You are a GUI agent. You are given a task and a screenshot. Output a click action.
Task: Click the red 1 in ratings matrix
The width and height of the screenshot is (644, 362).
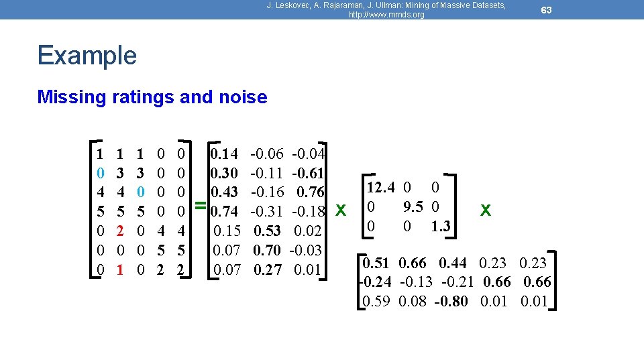click(x=120, y=269)
